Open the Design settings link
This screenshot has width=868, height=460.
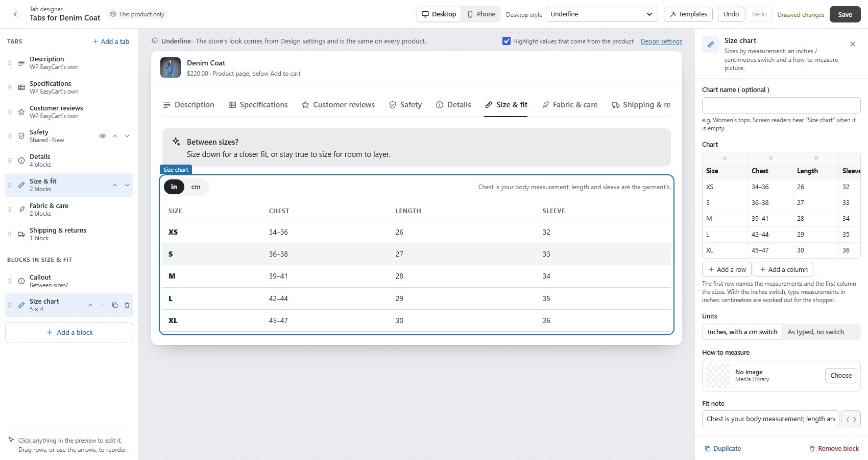661,41
